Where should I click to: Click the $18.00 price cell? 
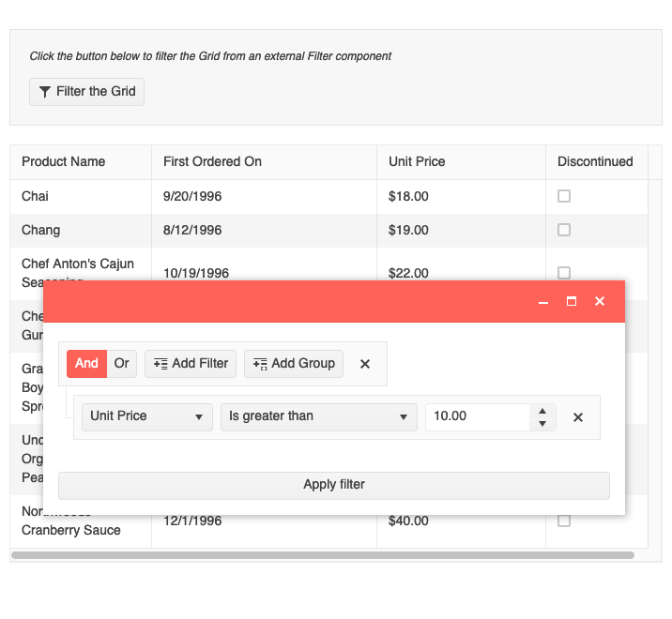pos(461,197)
